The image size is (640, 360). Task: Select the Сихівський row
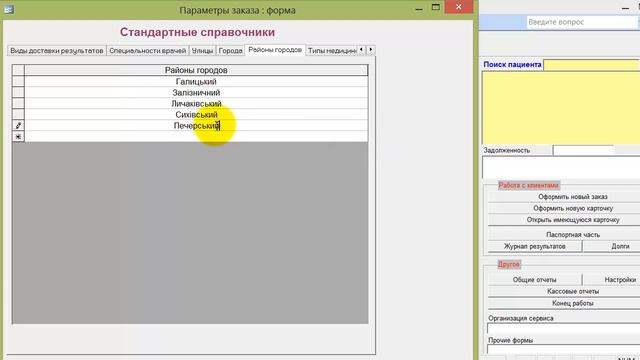[x=196, y=115]
